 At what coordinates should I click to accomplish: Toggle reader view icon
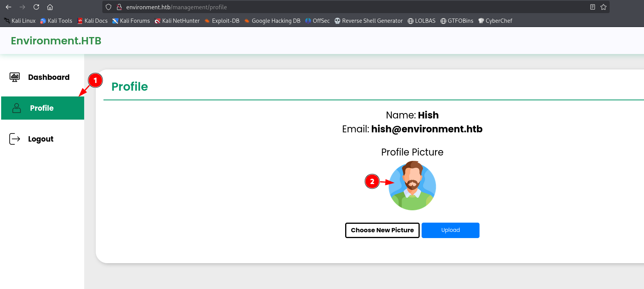(593, 7)
